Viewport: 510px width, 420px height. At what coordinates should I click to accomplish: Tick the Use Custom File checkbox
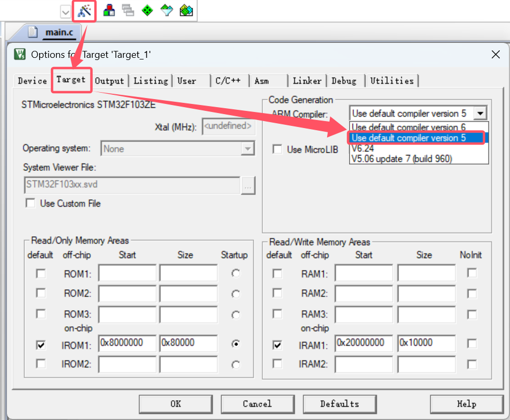(31, 204)
